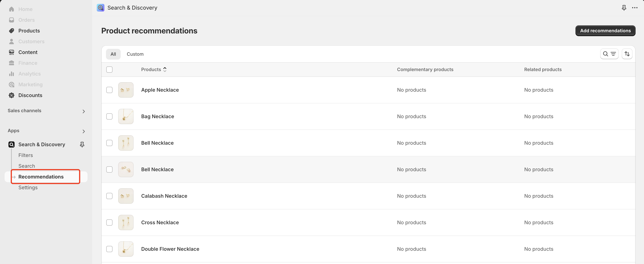This screenshot has height=264, width=644.
Task: Open Filters under Search & Discovery
Action: point(26,155)
